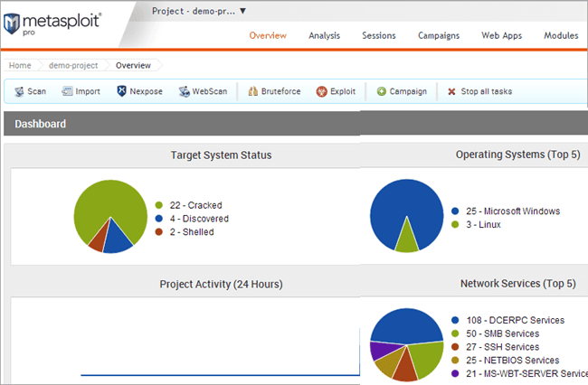
Task: Create a new Campaign via plus icon
Action: (x=382, y=91)
